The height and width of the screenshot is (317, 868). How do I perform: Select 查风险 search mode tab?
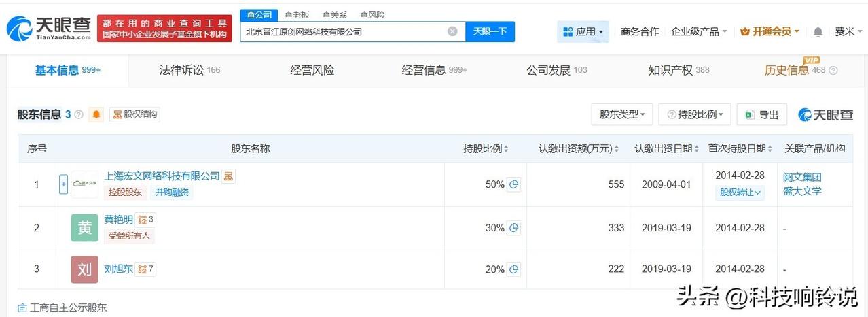(372, 15)
